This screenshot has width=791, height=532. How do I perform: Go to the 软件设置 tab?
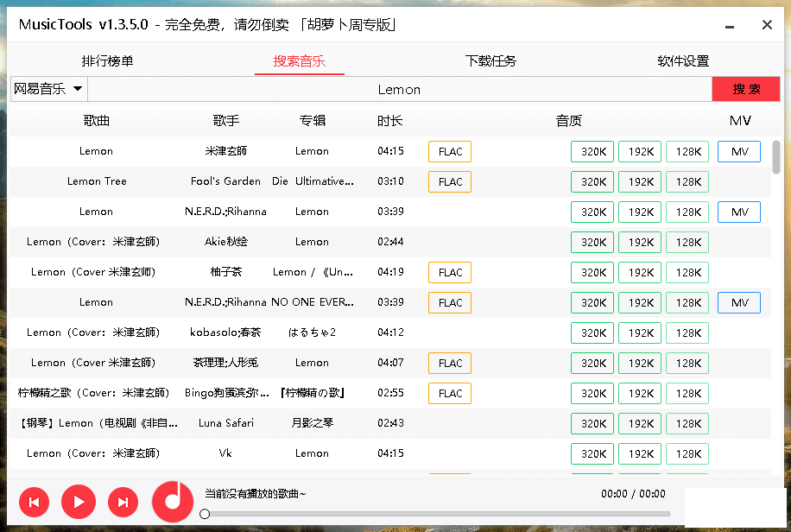click(683, 61)
